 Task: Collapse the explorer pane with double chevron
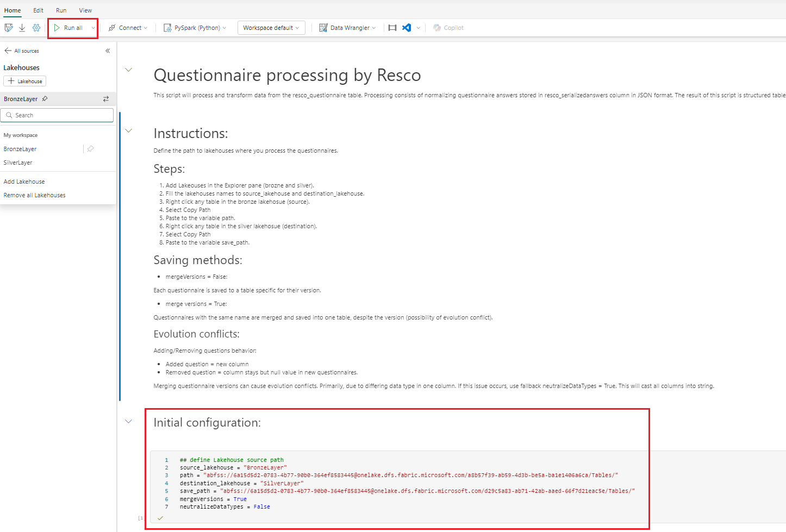click(108, 51)
